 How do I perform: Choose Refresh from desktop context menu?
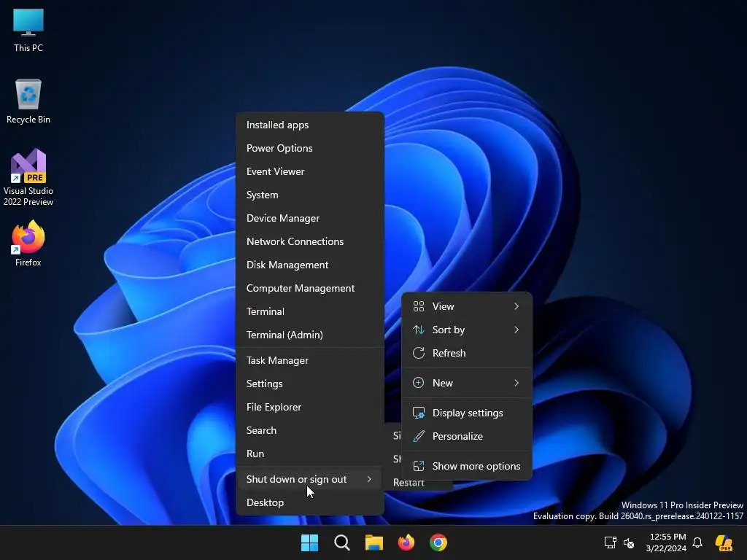point(466,353)
